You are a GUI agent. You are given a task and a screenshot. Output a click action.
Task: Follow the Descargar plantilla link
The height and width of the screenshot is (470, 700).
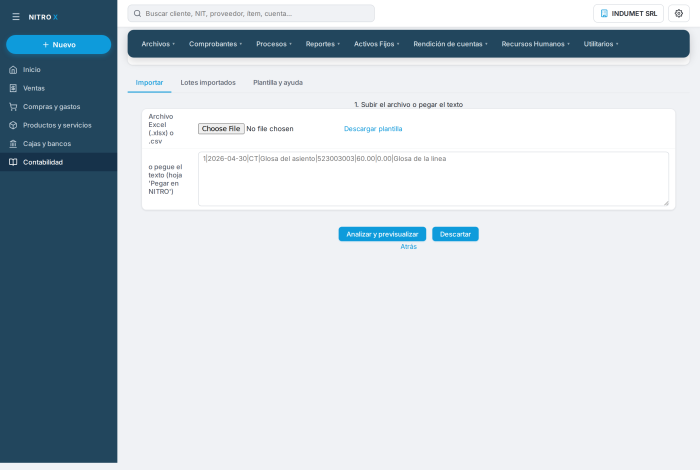pyautogui.click(x=373, y=129)
